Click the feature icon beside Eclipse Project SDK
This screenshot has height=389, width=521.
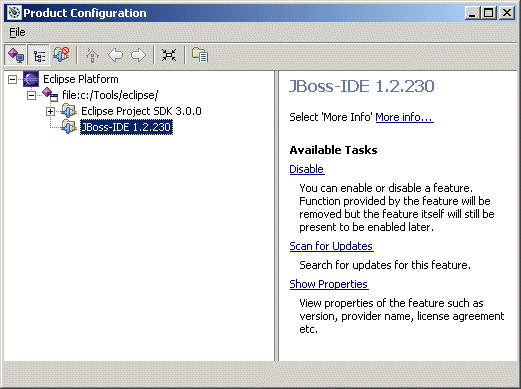[69, 111]
